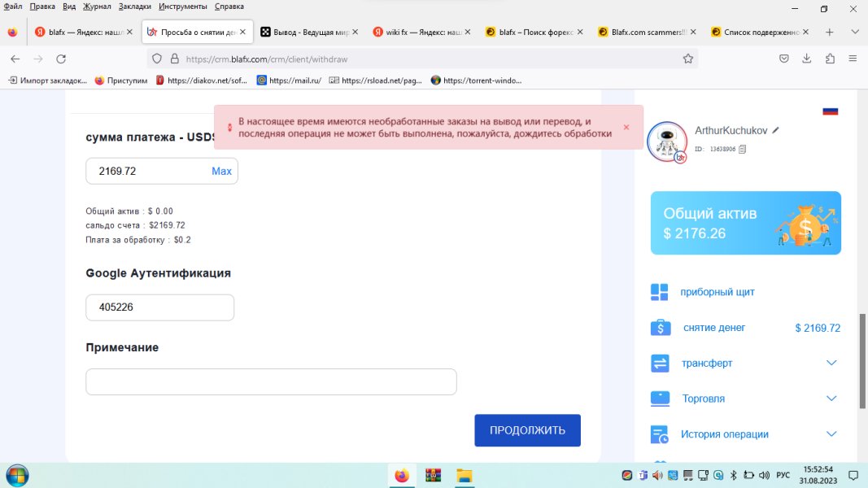868x488 pixels.
Task: Open a new browser tab
Action: 829,32
